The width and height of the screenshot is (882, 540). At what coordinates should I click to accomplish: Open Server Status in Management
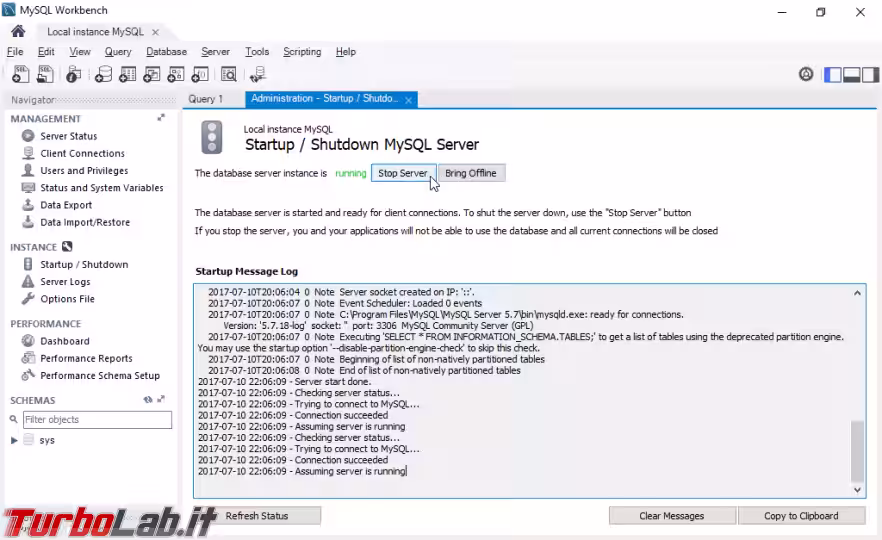69,136
